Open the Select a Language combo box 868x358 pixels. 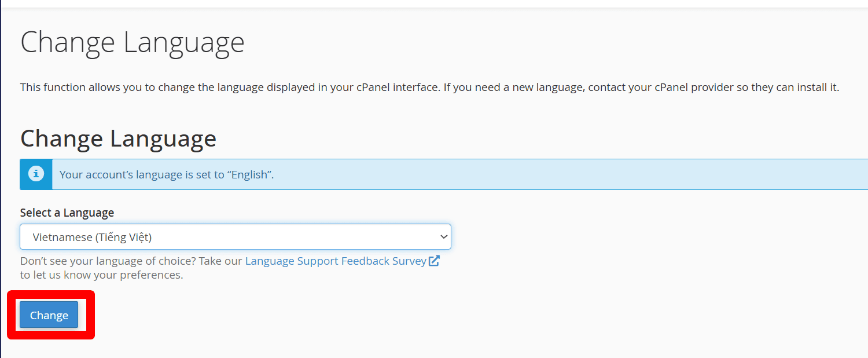click(235, 237)
